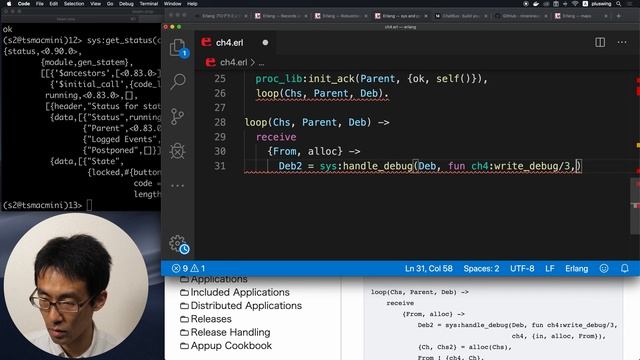Open Spotlight search in menu bar
The height and width of the screenshot is (360, 640).
[618, 4]
